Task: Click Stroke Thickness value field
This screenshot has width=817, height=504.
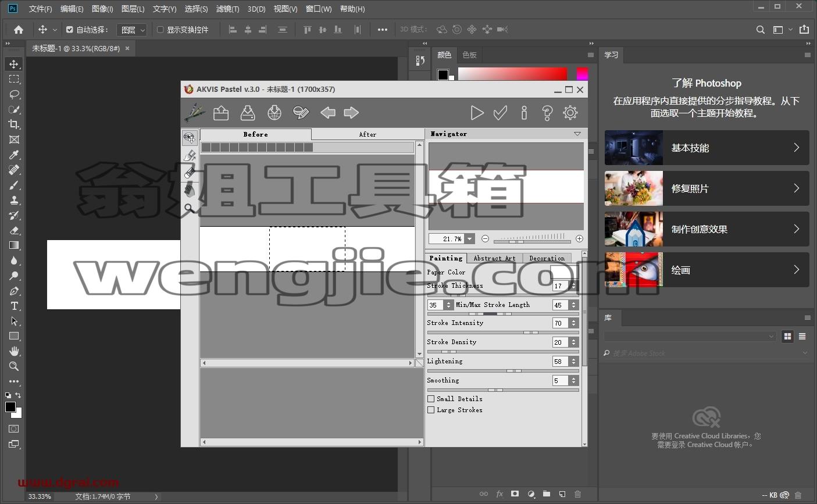Action: coord(560,286)
